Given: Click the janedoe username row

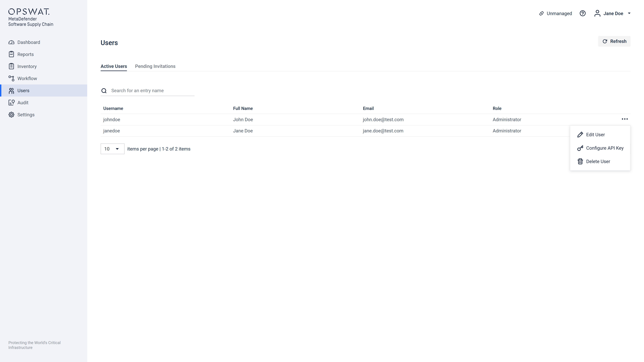Looking at the screenshot, I should [112, 131].
